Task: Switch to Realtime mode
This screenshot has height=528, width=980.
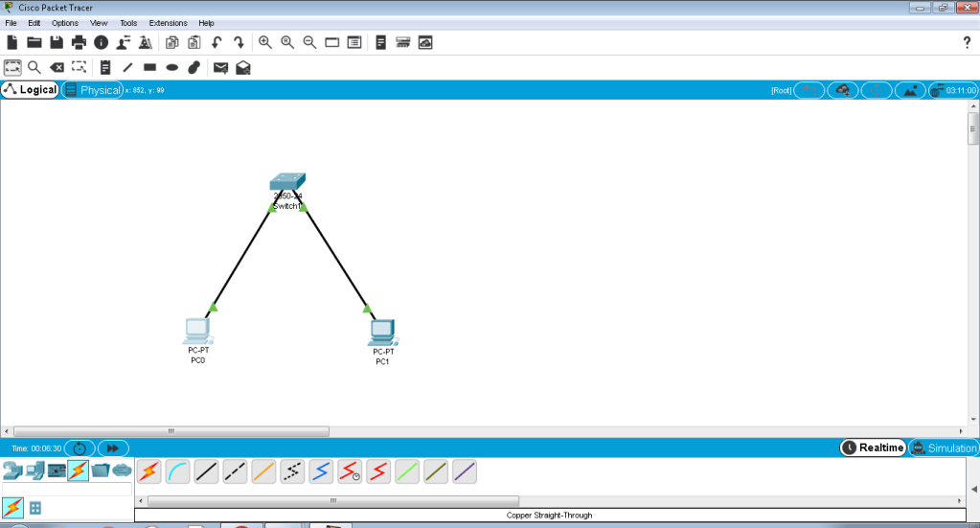Action: point(873,448)
